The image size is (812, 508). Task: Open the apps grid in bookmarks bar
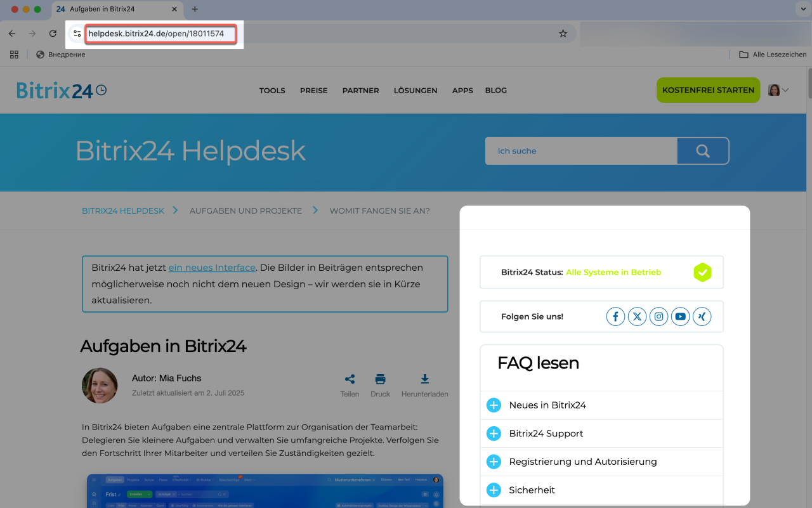tap(14, 55)
